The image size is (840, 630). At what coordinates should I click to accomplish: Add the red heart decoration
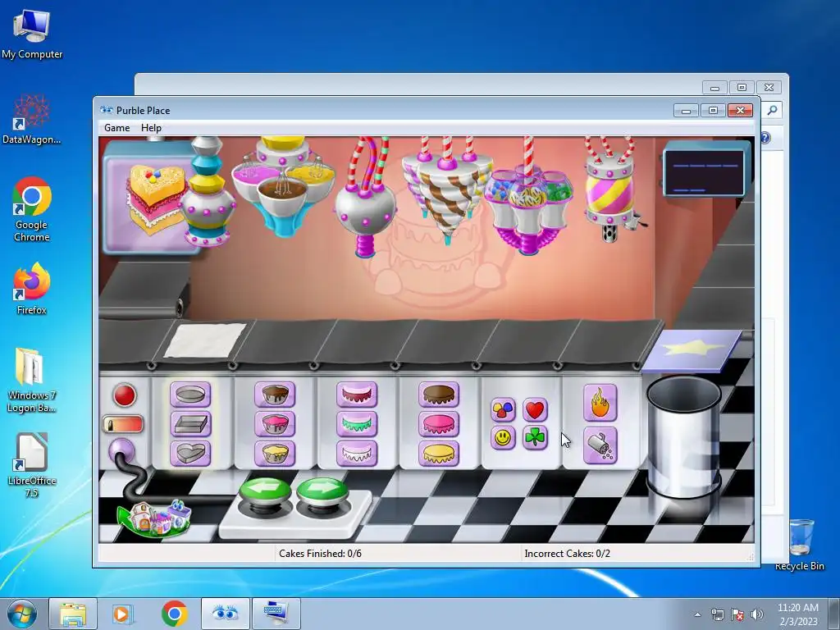(x=535, y=410)
